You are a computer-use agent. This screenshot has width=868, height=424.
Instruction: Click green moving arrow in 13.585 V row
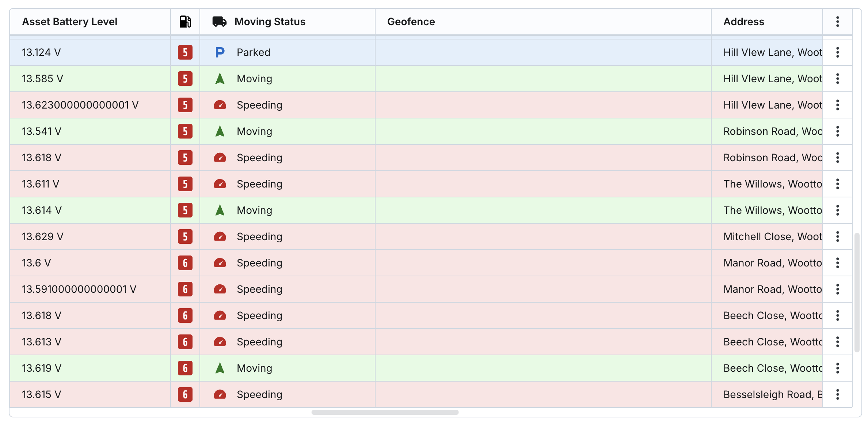click(x=220, y=79)
